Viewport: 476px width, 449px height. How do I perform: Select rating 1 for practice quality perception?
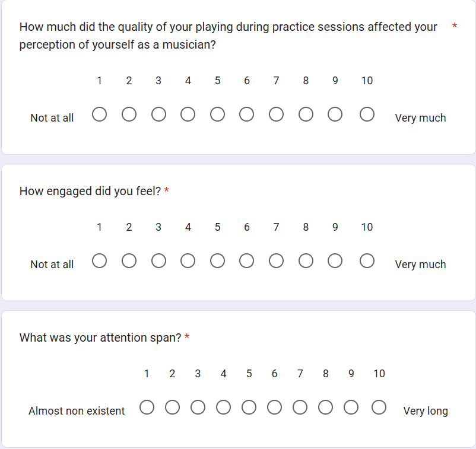(99, 114)
